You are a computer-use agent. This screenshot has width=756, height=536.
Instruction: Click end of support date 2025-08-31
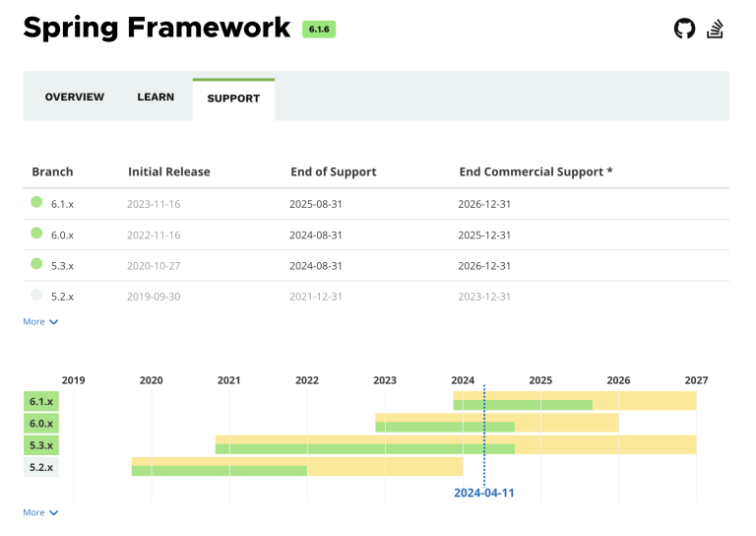click(316, 204)
